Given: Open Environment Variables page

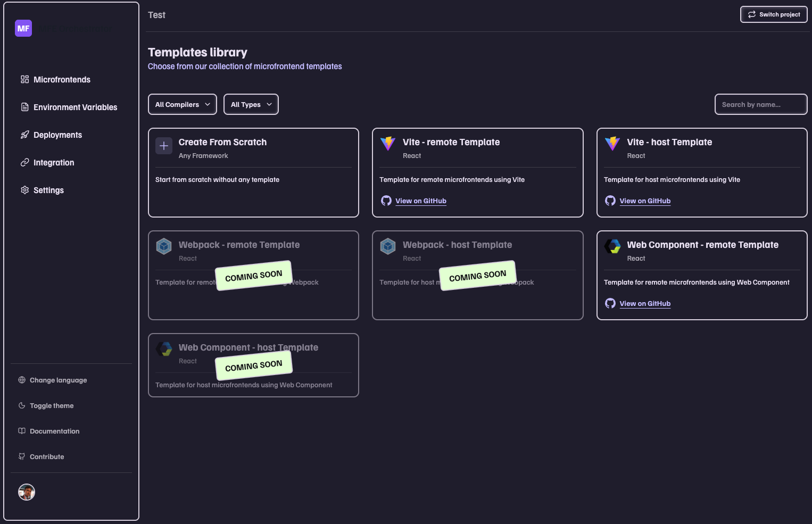Looking at the screenshot, I should pos(75,107).
